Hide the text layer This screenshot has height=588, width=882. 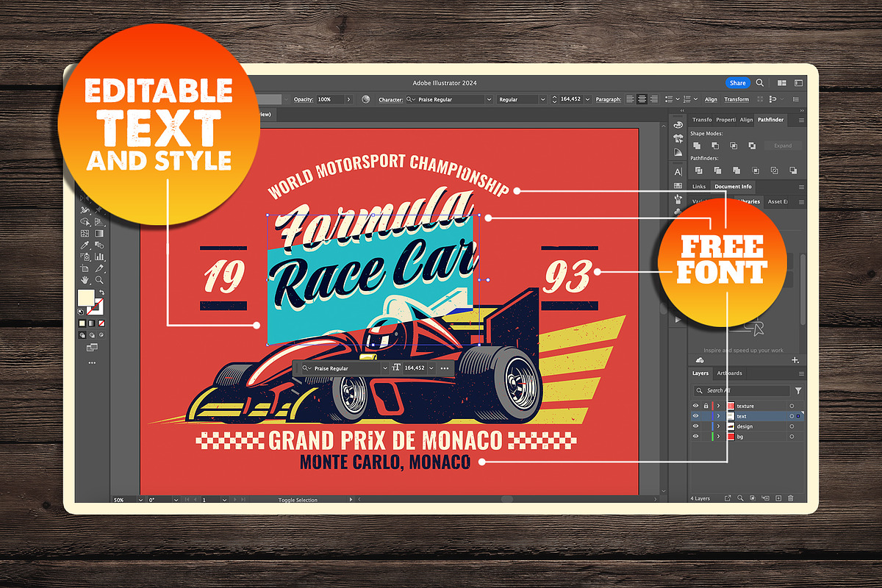point(695,416)
